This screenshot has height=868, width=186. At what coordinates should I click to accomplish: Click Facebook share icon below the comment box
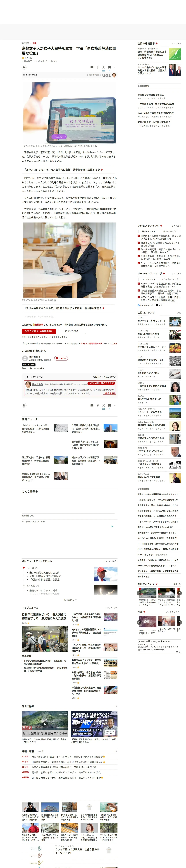tap(98, 405)
